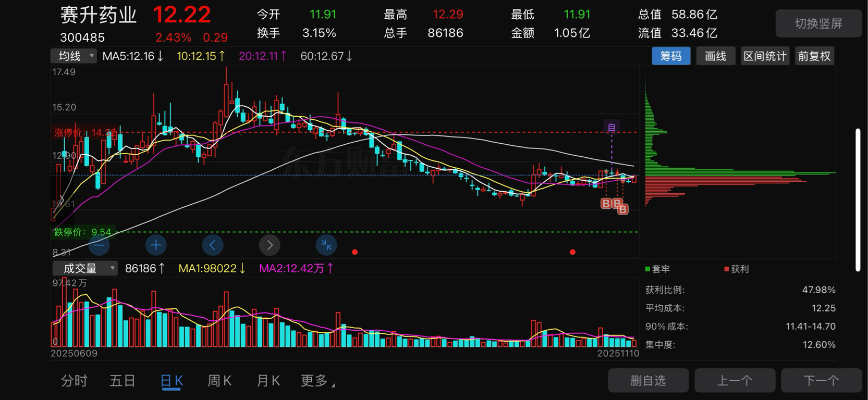The width and height of the screenshot is (868, 400).
Task: Move chart left with back arrow icon
Action: [x=213, y=245]
